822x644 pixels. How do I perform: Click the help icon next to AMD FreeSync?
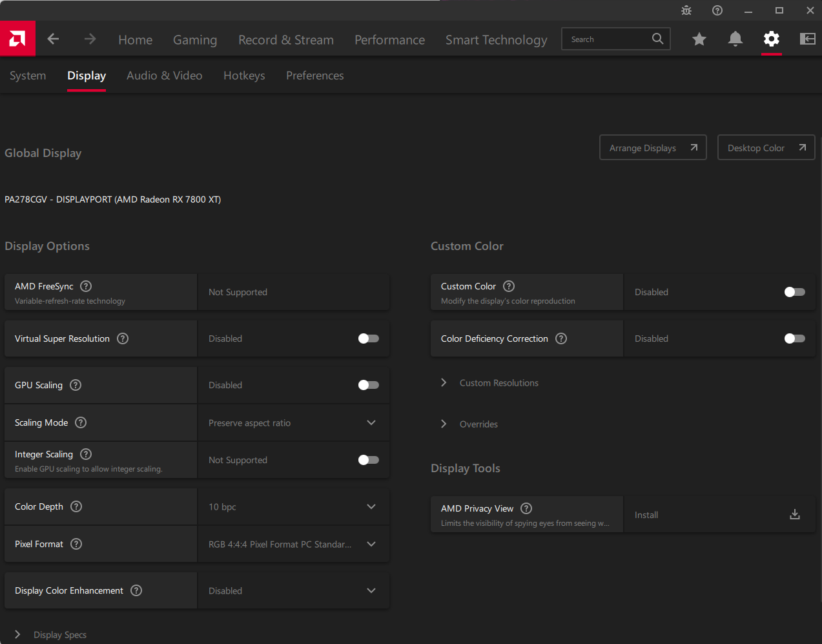pyautogui.click(x=86, y=286)
